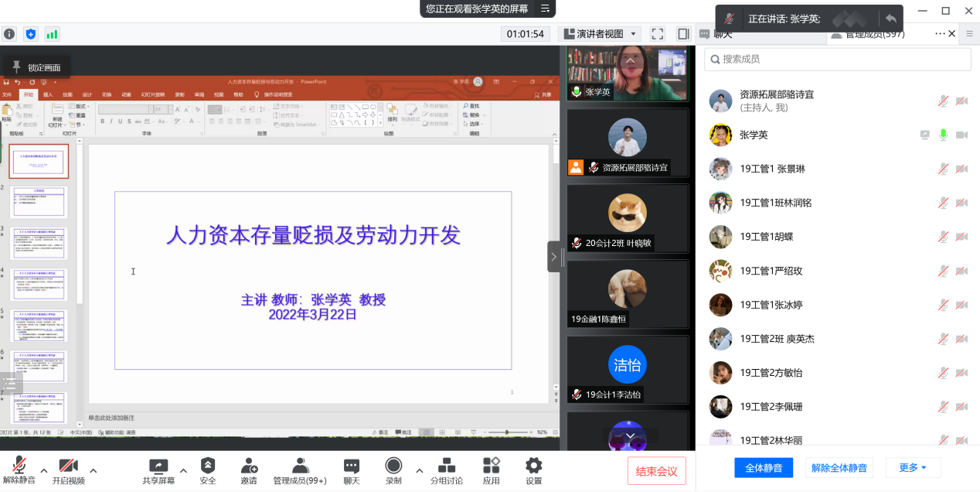Click the unmute microphone icon in the toolbar

pos(19,466)
